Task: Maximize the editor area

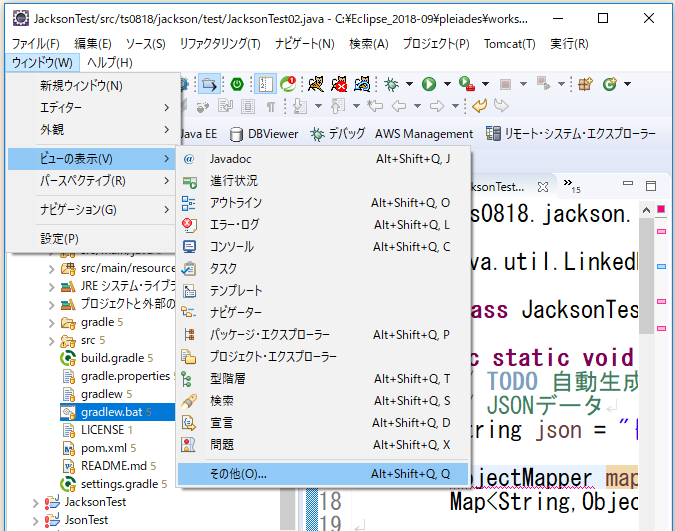Action: pyautogui.click(x=651, y=186)
